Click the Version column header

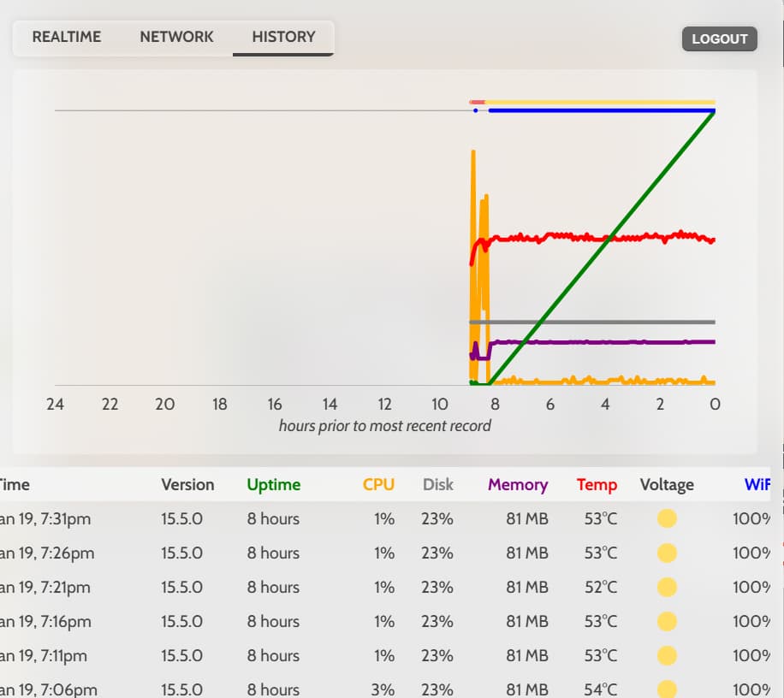pos(187,485)
